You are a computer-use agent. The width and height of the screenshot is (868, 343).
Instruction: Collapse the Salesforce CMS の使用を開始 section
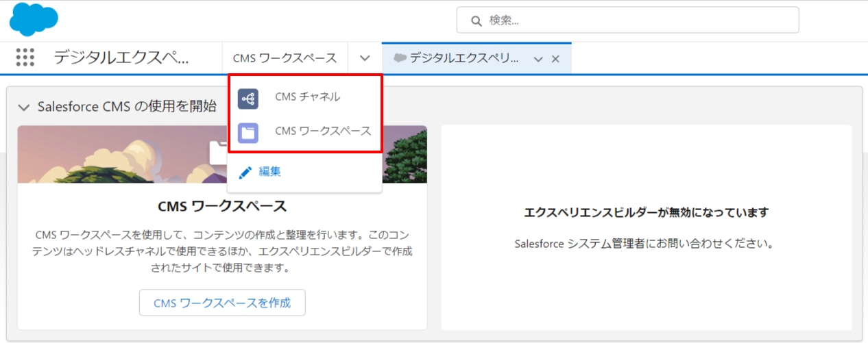pyautogui.click(x=25, y=107)
